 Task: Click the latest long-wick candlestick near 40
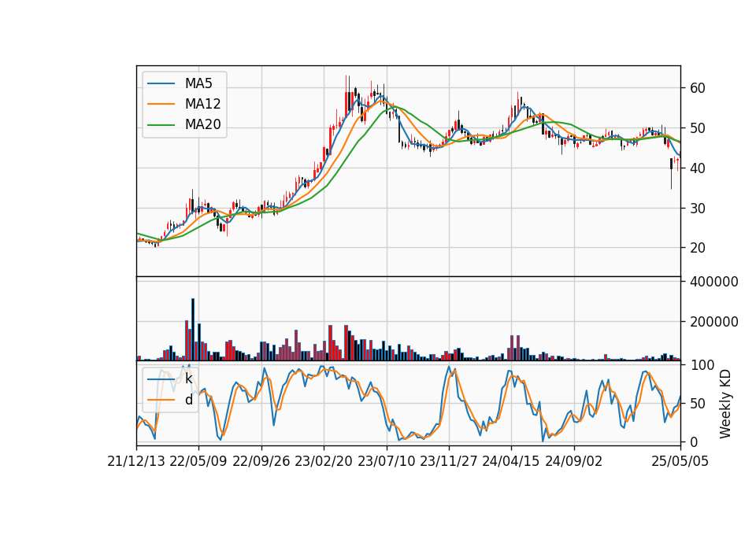(x=671, y=173)
